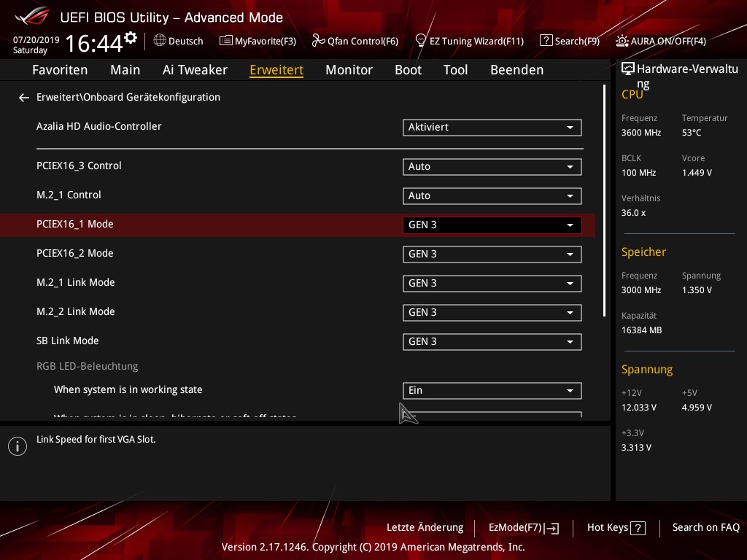Click the M.2_1 Link Mode label
Image resolution: width=747 pixels, height=560 pixels.
point(75,282)
